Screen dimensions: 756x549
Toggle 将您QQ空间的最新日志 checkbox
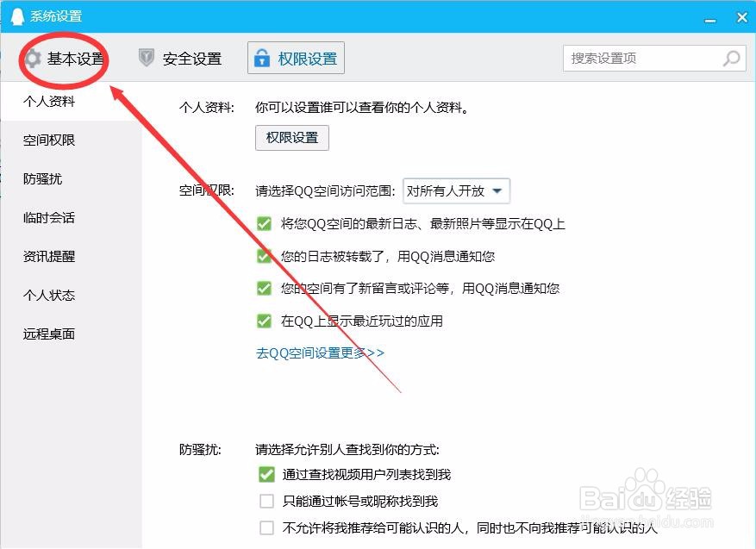[x=265, y=223]
